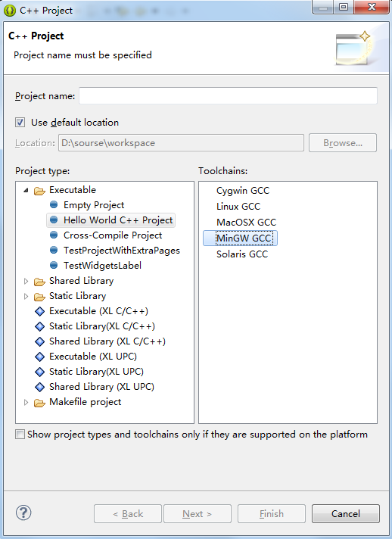Viewport: 392px width, 539px height.
Task: Click the Next button
Action: coord(198,513)
